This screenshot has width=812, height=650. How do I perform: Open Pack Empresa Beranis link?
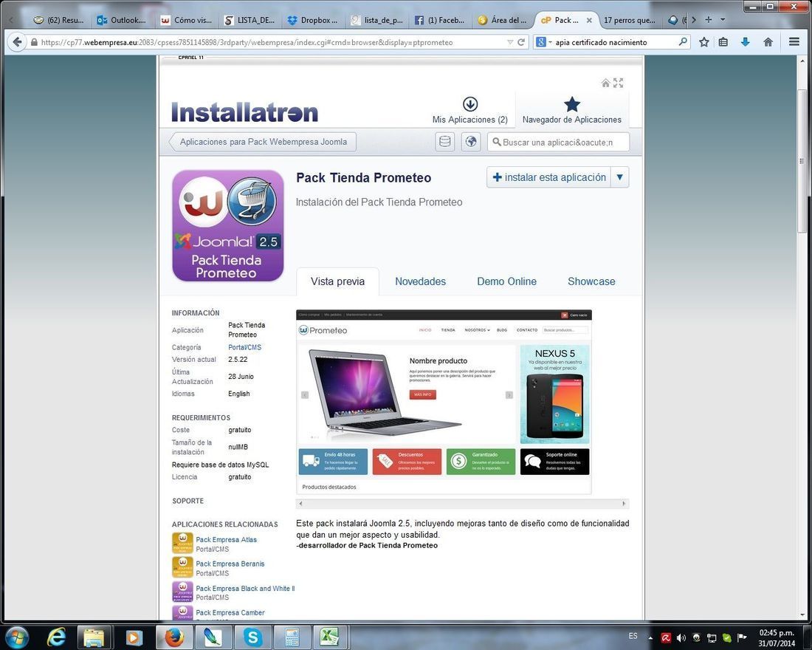point(230,564)
